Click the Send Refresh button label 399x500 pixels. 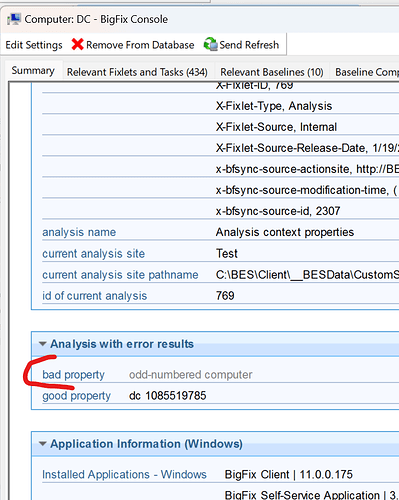(x=249, y=45)
